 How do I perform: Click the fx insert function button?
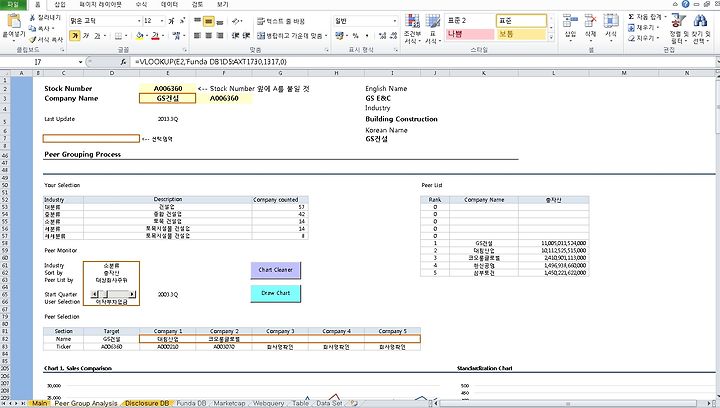point(123,62)
